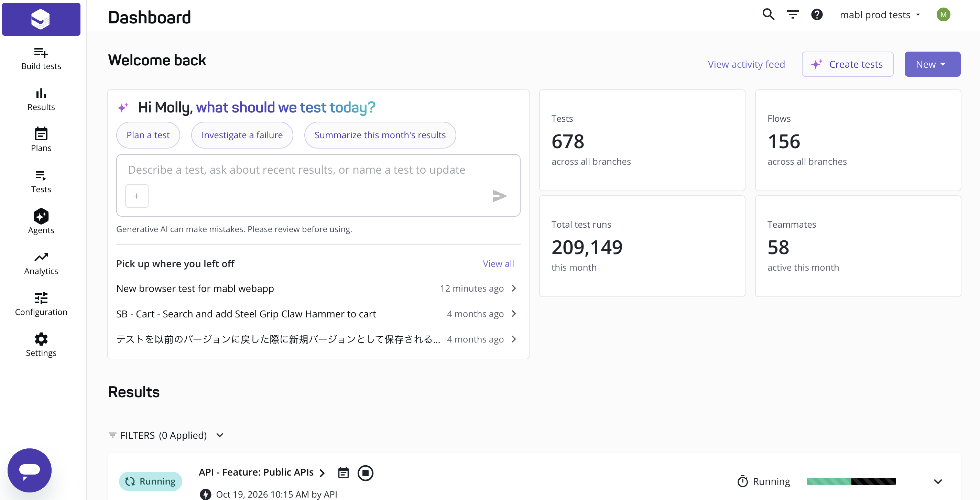Open the New dropdown button
Image resolution: width=980 pixels, height=500 pixels.
point(932,64)
